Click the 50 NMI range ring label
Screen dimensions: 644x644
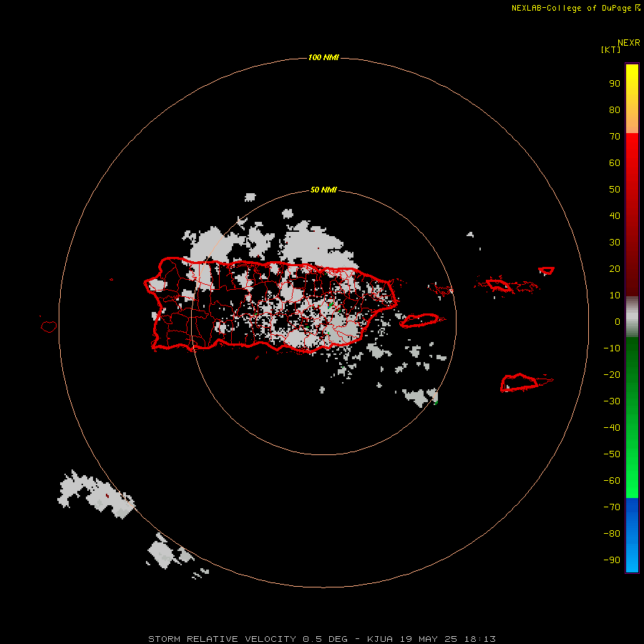click(323, 190)
